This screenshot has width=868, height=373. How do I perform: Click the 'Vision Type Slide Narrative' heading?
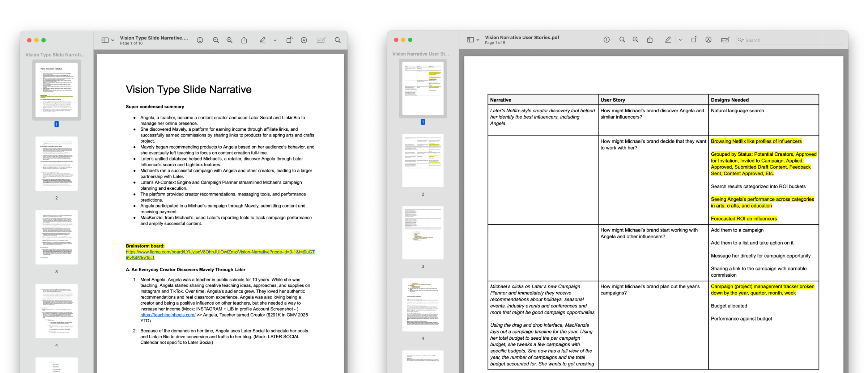(x=188, y=89)
